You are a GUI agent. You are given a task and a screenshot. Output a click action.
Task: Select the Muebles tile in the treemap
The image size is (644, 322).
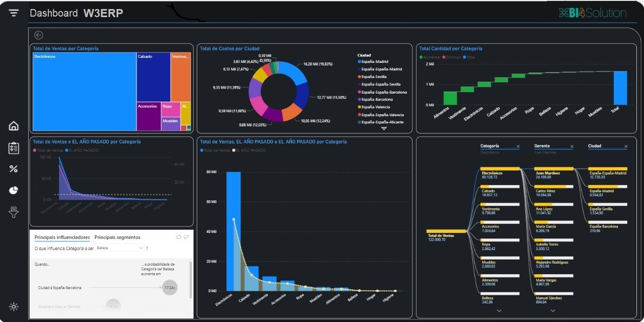click(x=171, y=124)
